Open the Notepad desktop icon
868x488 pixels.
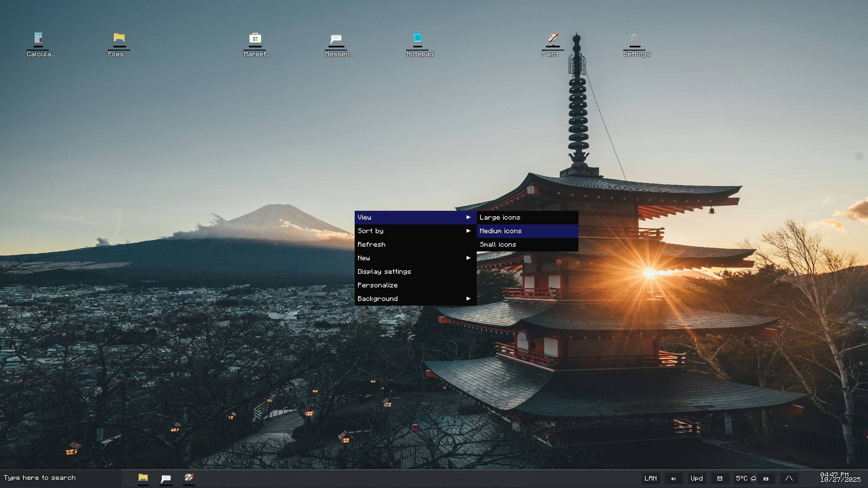click(x=417, y=38)
